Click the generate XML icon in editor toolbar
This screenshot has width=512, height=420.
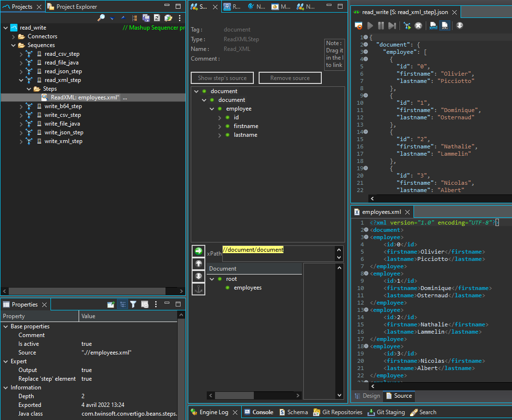point(433,25)
